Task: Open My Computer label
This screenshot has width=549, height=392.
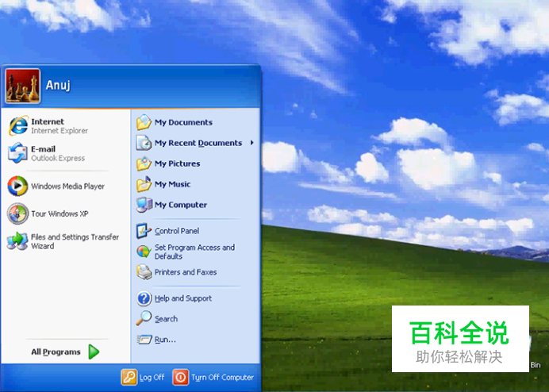Action: (x=181, y=205)
